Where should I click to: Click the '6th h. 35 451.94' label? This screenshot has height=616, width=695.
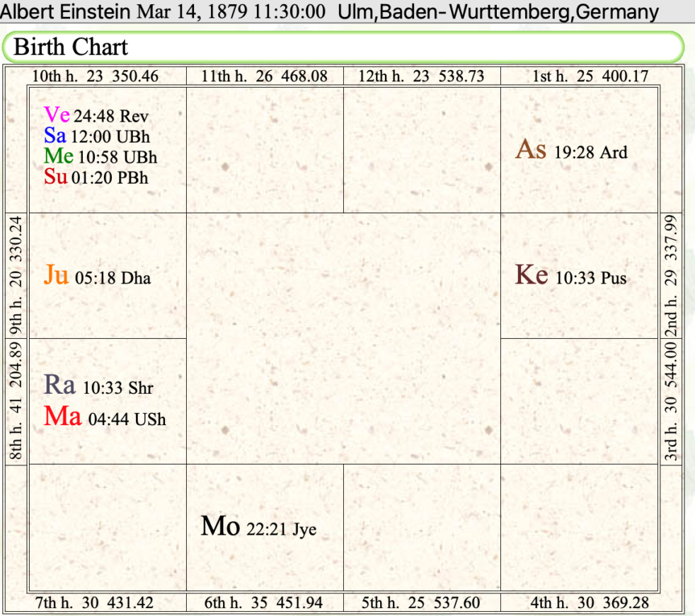[x=263, y=603]
